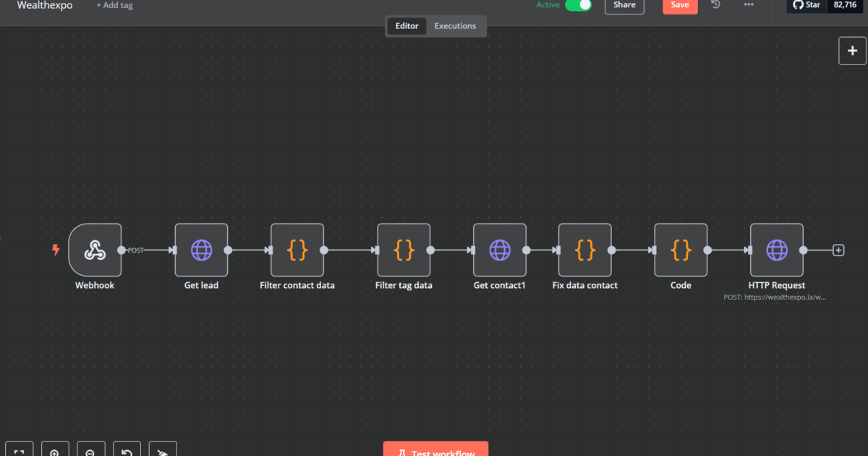Select the Get contact1 globe node

(500, 250)
